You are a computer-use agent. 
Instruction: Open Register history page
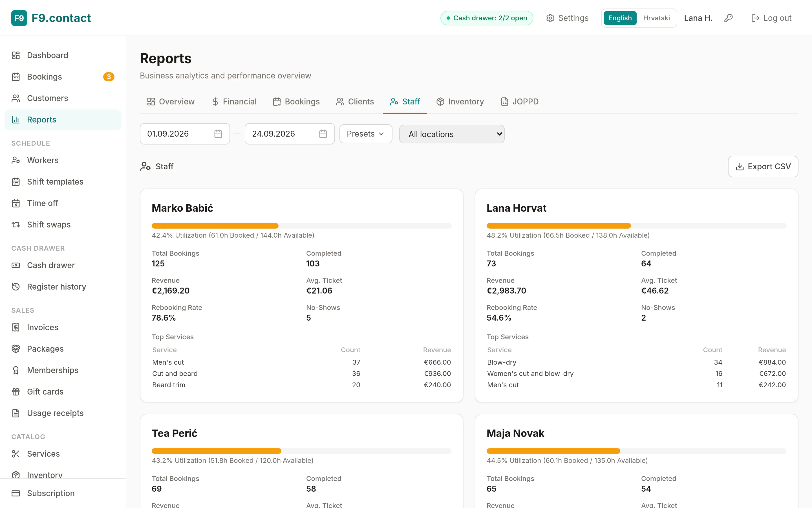63,286
